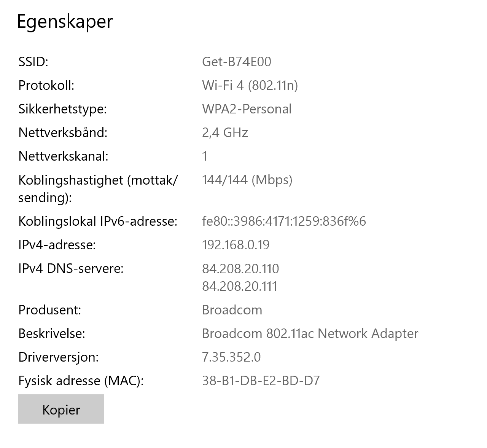Click the IPv4 address 192.168.0.19

coord(236,245)
